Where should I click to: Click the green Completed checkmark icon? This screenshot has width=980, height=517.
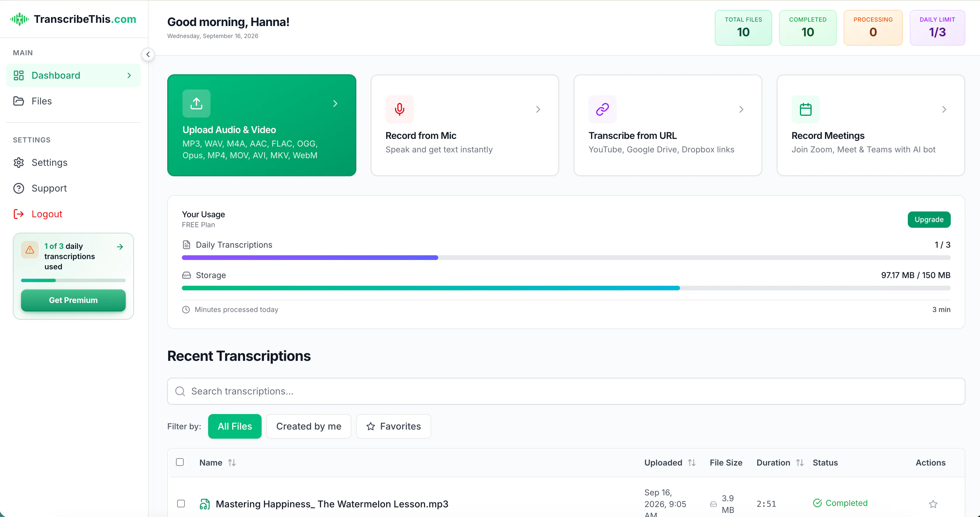[817, 503]
